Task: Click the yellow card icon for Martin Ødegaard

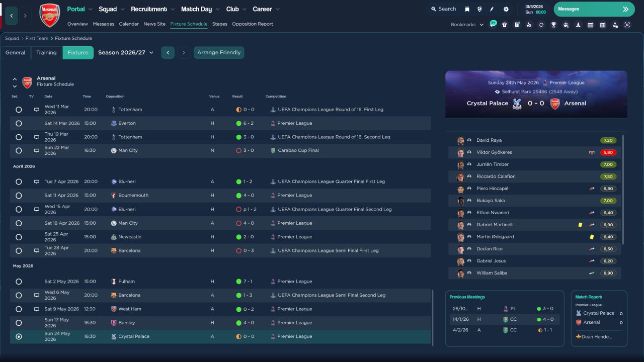Action: click(592, 237)
